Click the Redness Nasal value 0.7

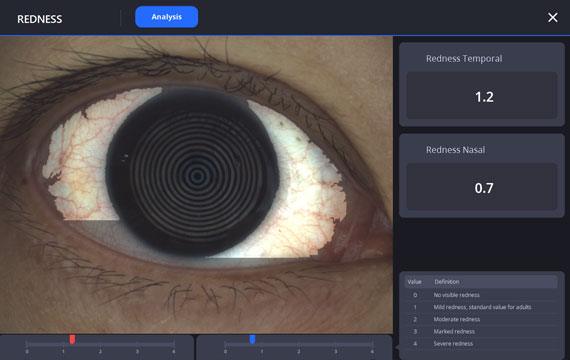click(x=484, y=188)
